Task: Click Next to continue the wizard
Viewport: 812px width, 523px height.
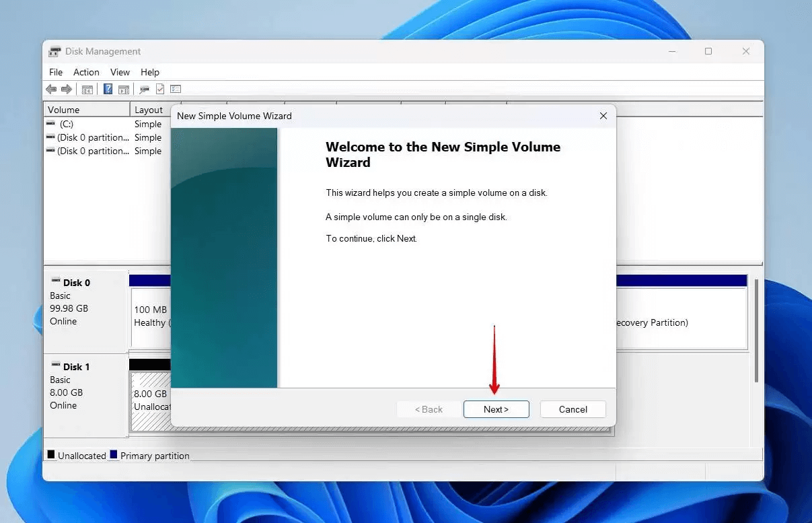Action: coord(496,409)
